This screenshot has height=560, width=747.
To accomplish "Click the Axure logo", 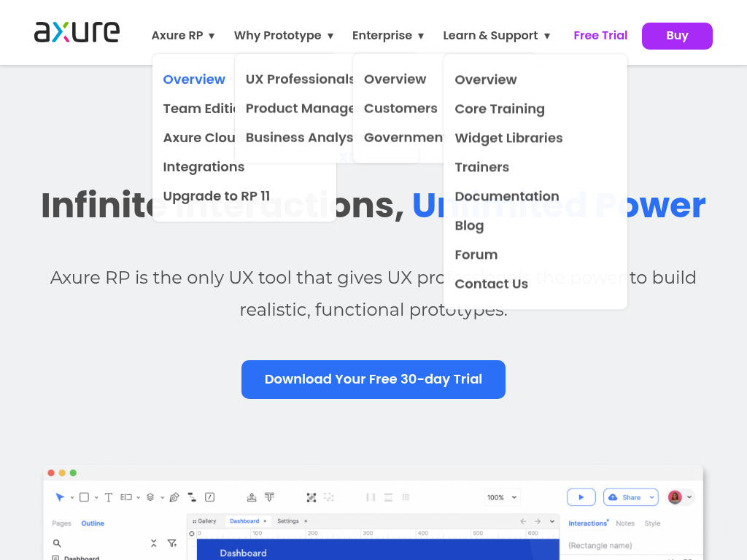I will click(x=77, y=32).
